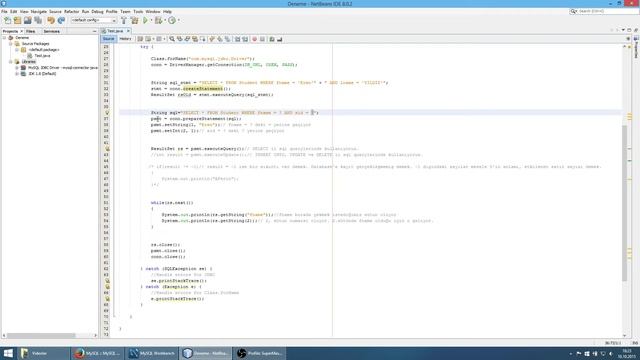Open the default config dropdown
Viewport: 640px width, 360px height.
[94, 20]
